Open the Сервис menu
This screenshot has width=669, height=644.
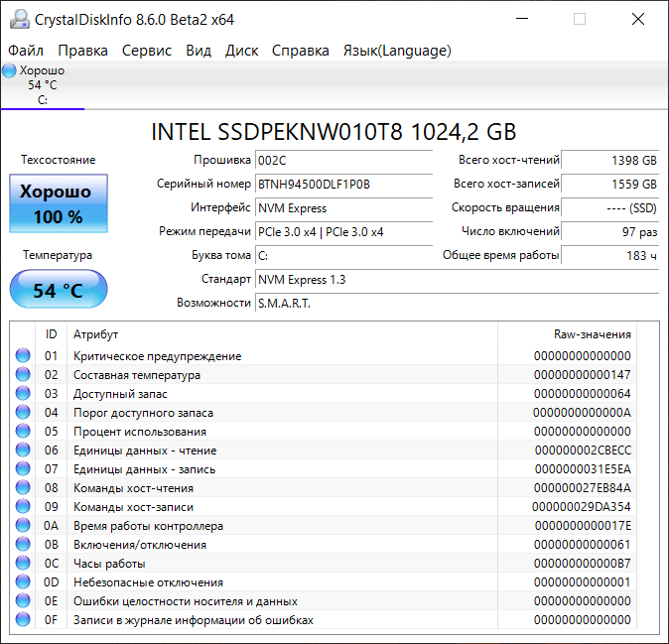(x=147, y=51)
